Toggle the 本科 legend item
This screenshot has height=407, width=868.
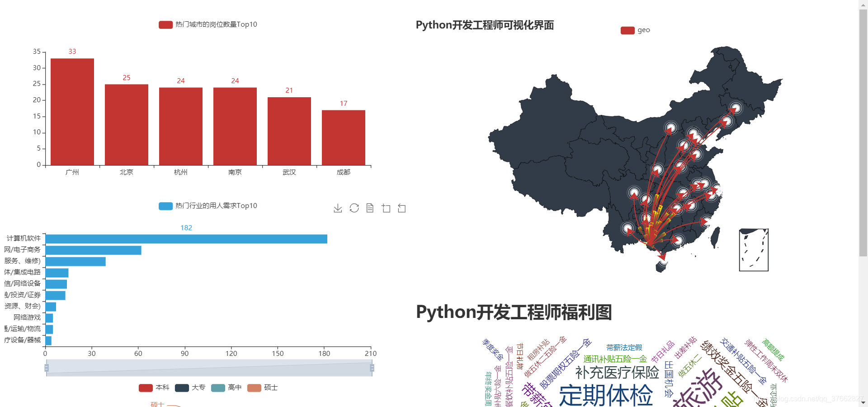click(154, 388)
